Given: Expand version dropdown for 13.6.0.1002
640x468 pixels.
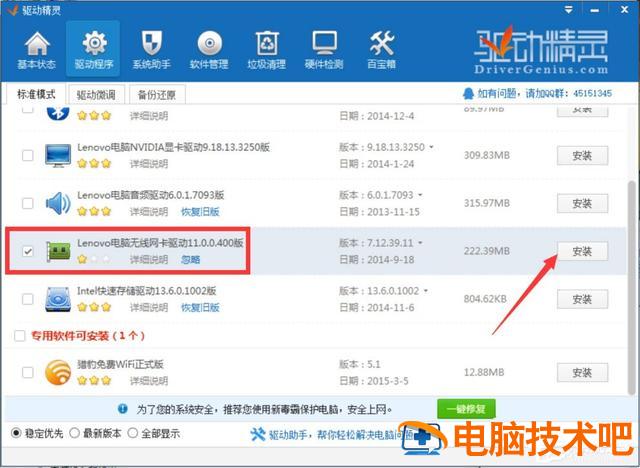Looking at the screenshot, I should pyautogui.click(x=426, y=291).
